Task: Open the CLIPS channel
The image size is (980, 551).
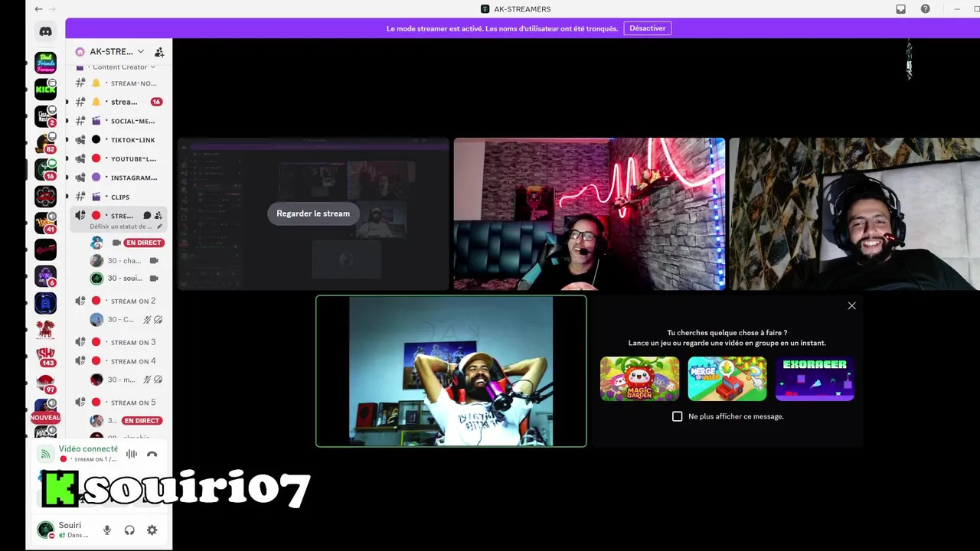Action: (x=119, y=197)
